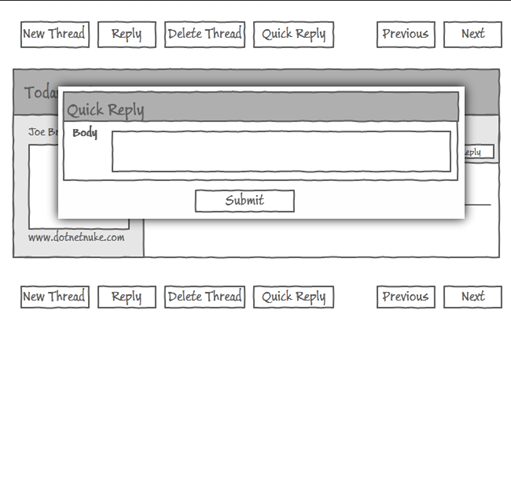Go to Previous thread using top button
The height and width of the screenshot is (480, 511).
click(x=406, y=35)
